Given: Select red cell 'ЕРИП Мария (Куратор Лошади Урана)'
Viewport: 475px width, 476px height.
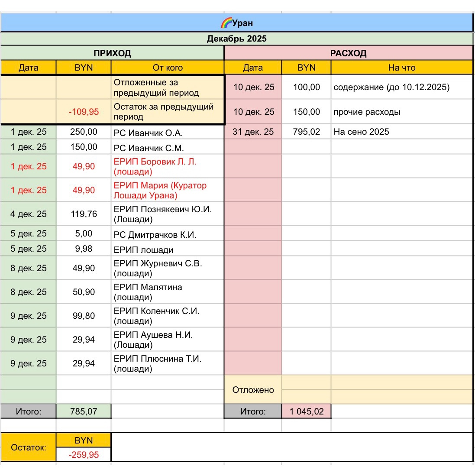Looking at the screenshot, I should [168, 190].
